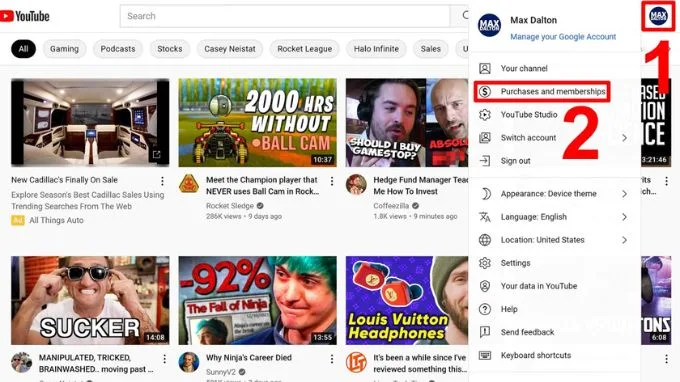
Task: Expand the Appearance: Device theme arrow
Action: (x=624, y=194)
